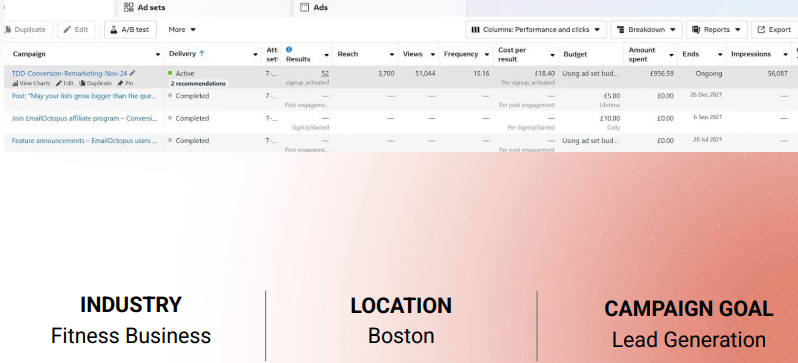The height and width of the screenshot is (363, 798).
Task: Open Views column header arrow
Action: click(x=433, y=54)
